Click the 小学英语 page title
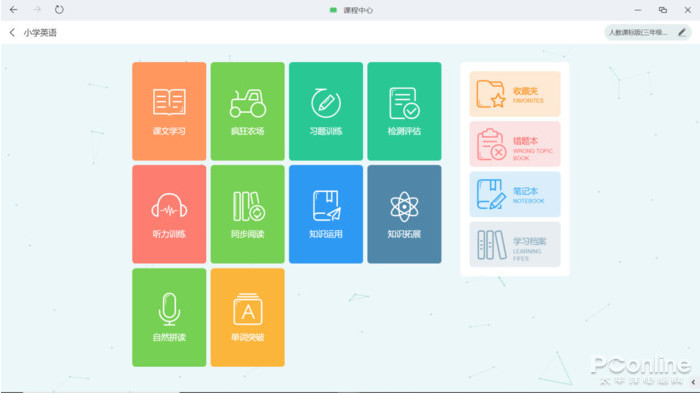 pos(40,33)
